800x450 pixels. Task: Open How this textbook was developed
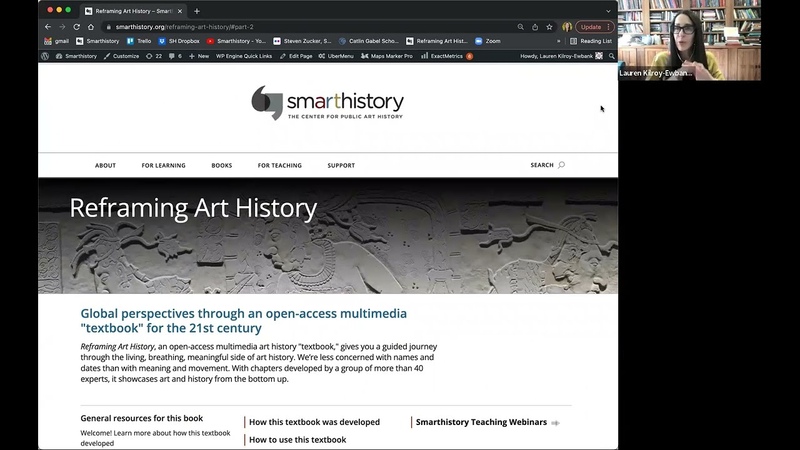314,422
